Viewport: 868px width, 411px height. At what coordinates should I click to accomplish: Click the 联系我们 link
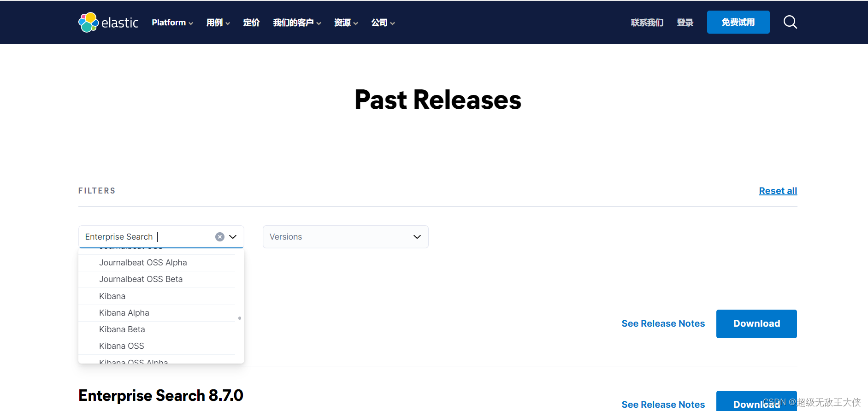[647, 23]
